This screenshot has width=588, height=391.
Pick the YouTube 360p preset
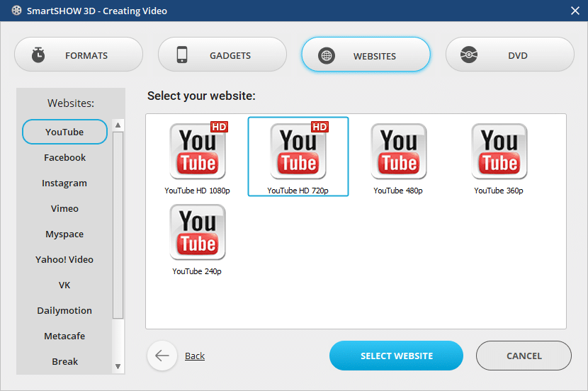point(499,157)
